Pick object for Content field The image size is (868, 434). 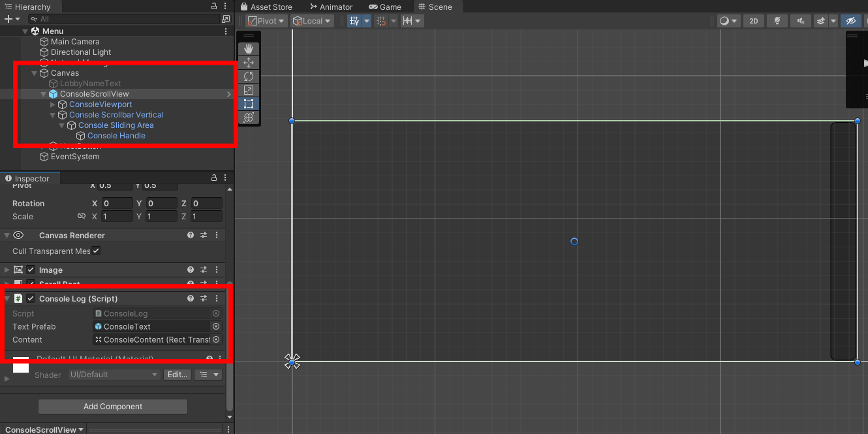coord(216,340)
